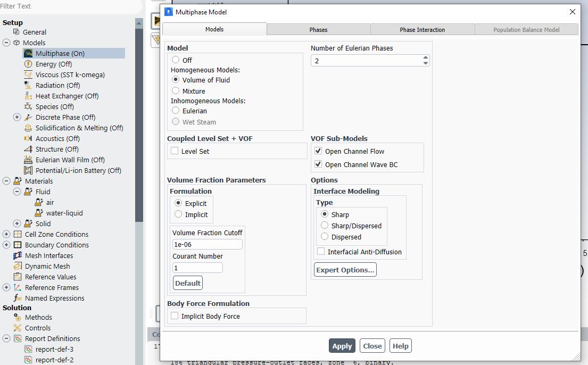Screen dimensions: 588x365
Task: Expand the Cell Zone Conditions node
Action: (6, 234)
